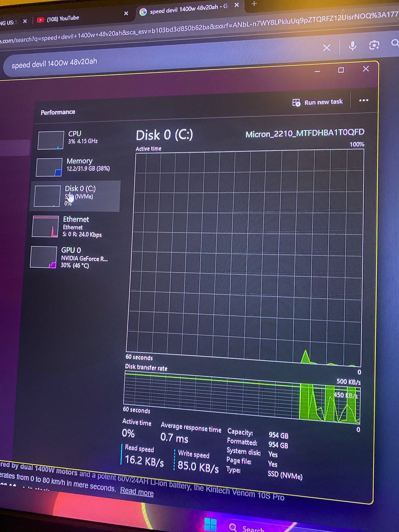
Task: Click the Google search box text
Action: coord(54,63)
